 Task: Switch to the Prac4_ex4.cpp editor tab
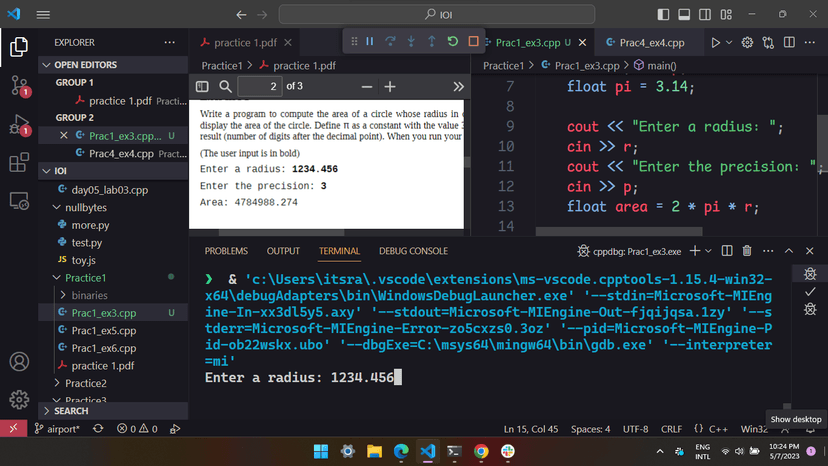coord(650,43)
